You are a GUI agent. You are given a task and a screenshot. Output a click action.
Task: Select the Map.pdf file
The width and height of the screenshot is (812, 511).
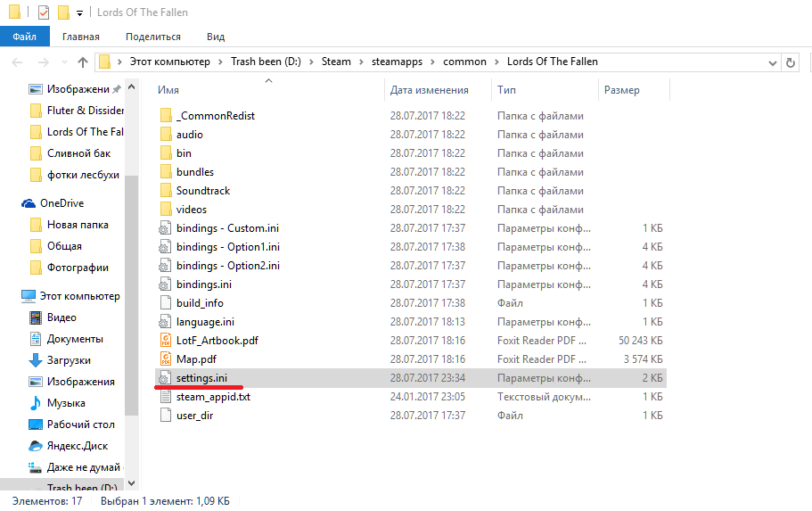(x=196, y=359)
